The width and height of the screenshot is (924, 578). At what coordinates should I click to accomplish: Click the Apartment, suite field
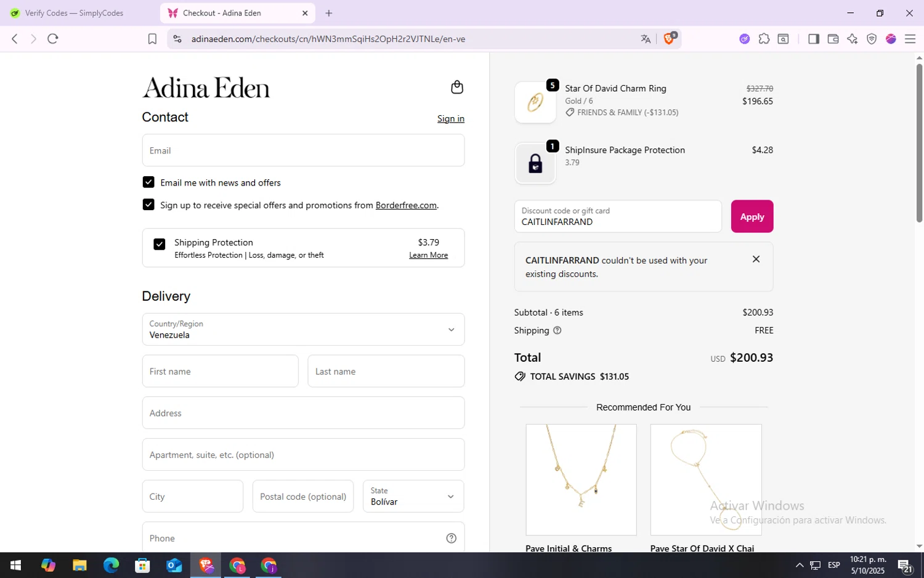(303, 455)
